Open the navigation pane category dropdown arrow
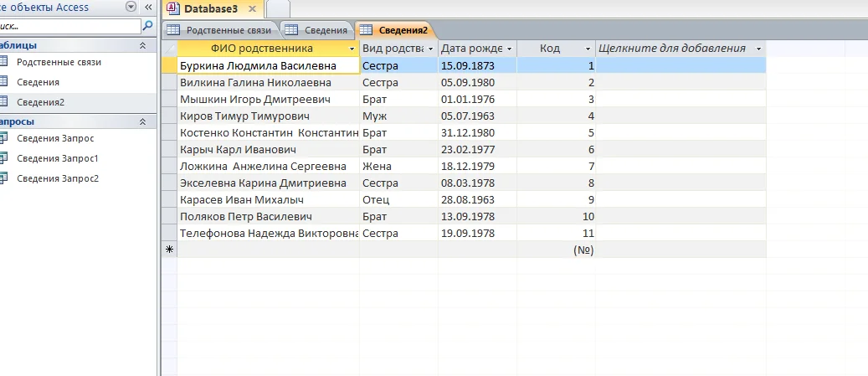This screenshot has height=376, width=868. 130,7
